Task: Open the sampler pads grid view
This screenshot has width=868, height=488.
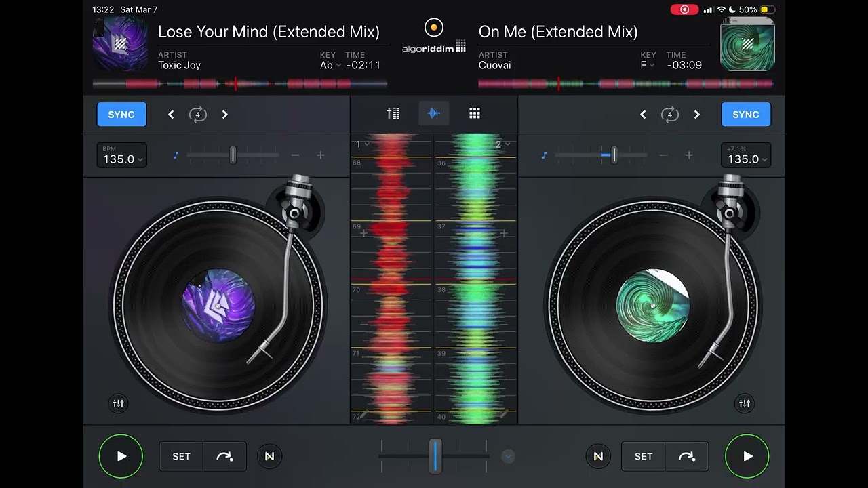Action: pos(475,114)
